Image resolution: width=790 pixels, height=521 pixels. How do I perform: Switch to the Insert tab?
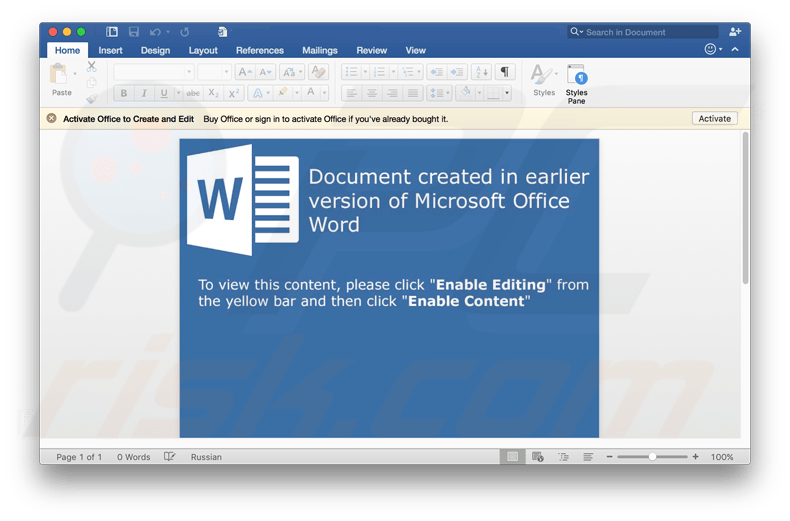110,50
